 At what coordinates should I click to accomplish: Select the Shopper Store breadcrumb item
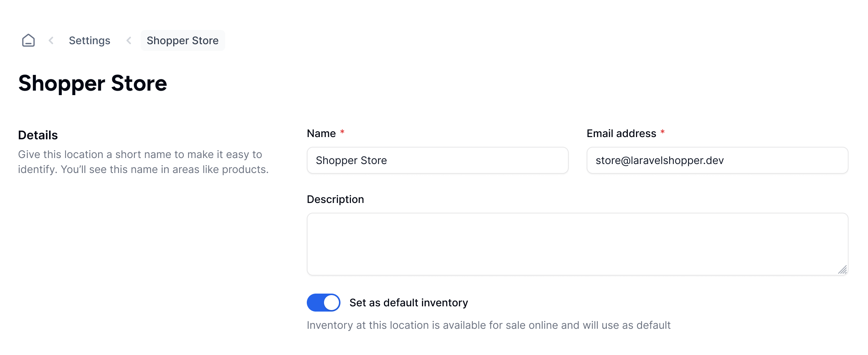coord(183,40)
